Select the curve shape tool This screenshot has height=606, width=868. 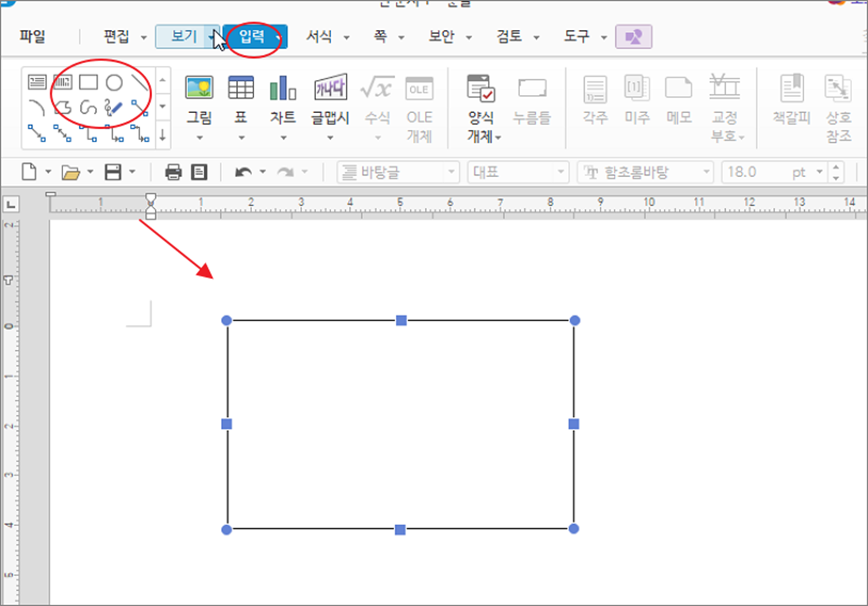pos(88,107)
